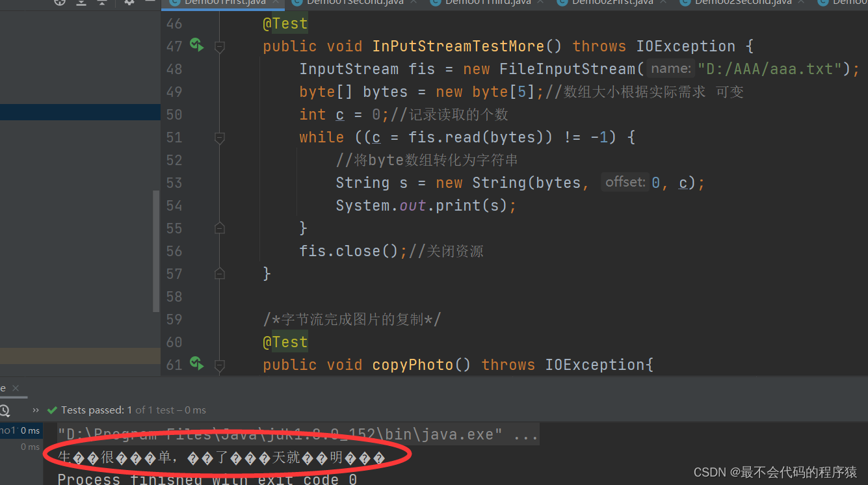Open the project panel settings gear
Viewport: 868px width, 485px height.
click(x=129, y=2)
